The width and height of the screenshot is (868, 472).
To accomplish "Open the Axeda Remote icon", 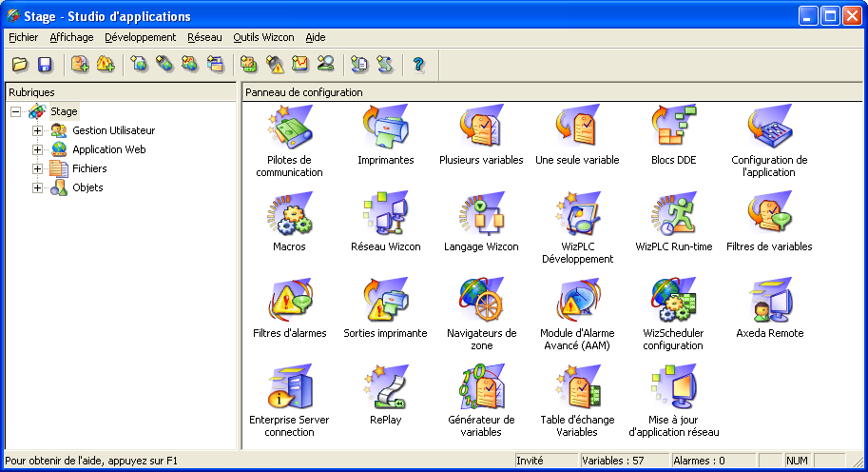I will [769, 301].
